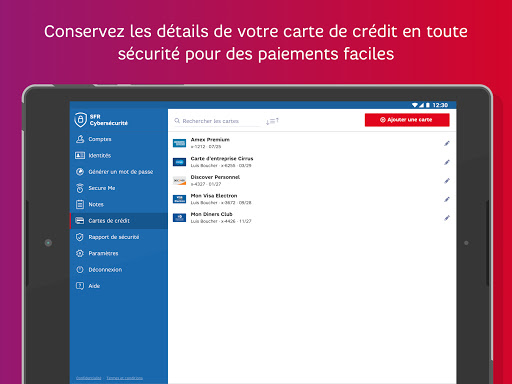Screen dimensions: 512x384
Task: Open the Confidentialité link
Action: pos(89,378)
